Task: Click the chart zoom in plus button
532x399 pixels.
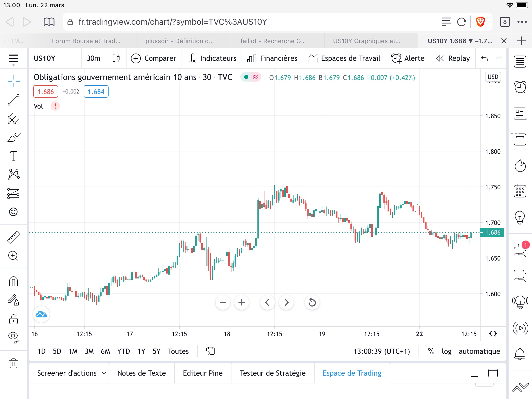Action: coord(241,302)
